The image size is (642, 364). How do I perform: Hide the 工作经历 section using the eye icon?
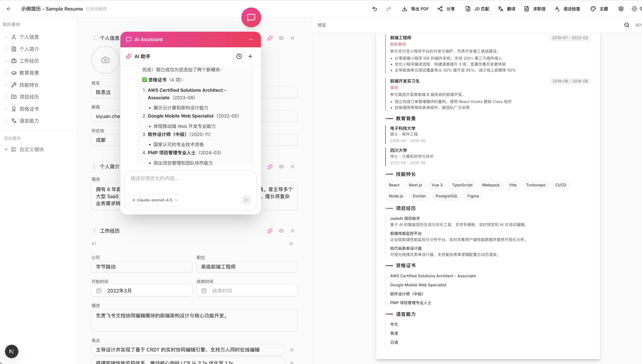coord(281,231)
